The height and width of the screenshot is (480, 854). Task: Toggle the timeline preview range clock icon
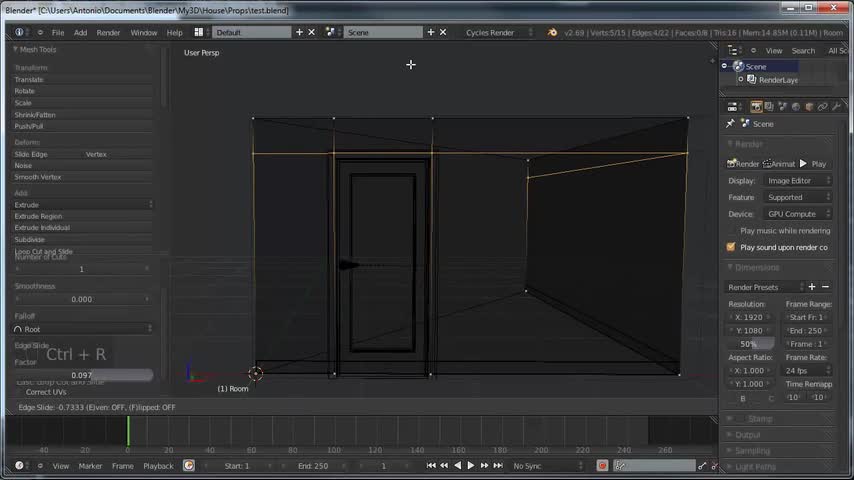188,466
